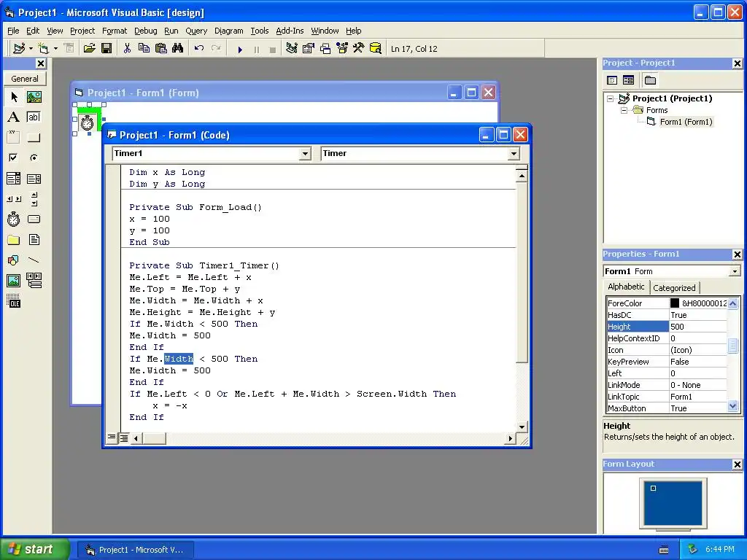The height and width of the screenshot is (560, 747).
Task: Open the Add Form dropdown arrow in the toolbar
Action: pos(55,48)
